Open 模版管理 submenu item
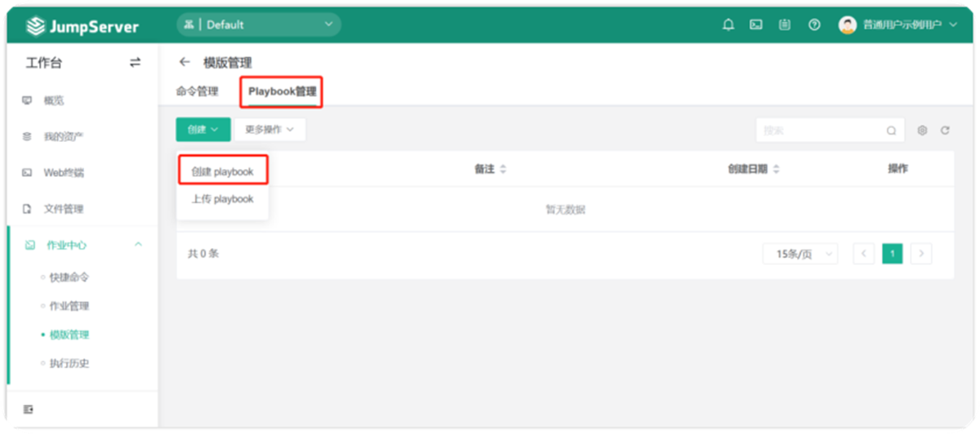Image resolution: width=980 pixels, height=434 pixels. 69,334
